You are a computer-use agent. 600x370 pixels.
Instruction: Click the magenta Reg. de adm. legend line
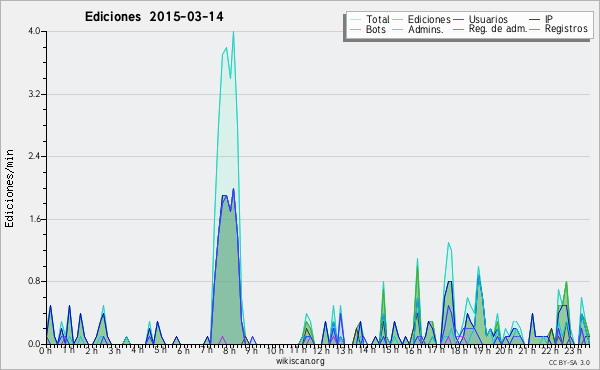pyautogui.click(x=458, y=30)
